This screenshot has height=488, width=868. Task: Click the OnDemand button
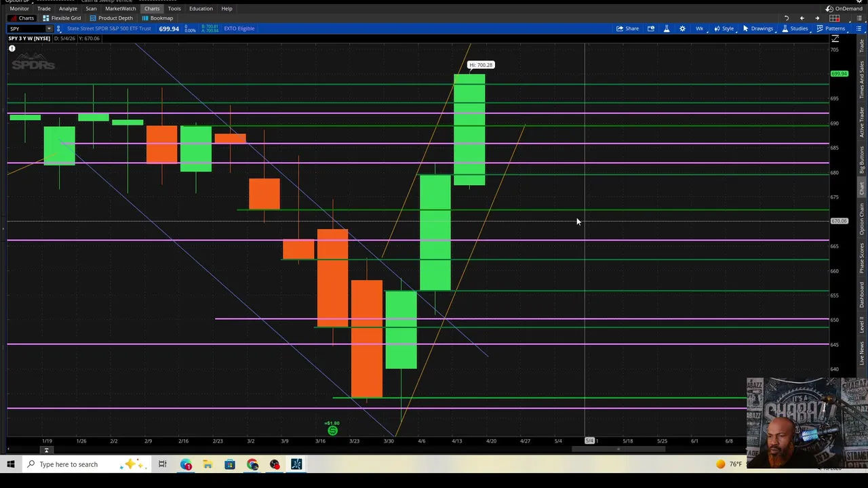844,9
